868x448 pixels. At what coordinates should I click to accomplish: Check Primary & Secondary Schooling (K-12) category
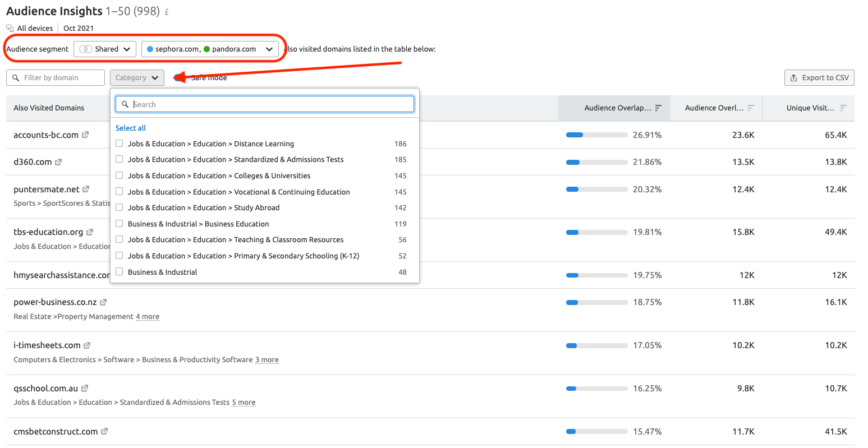pos(119,256)
